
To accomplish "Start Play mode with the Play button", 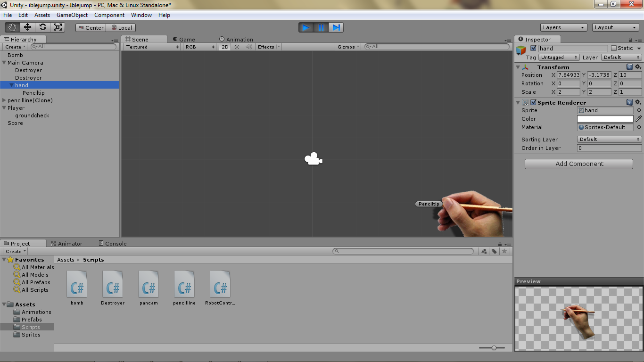I will (x=306, y=27).
